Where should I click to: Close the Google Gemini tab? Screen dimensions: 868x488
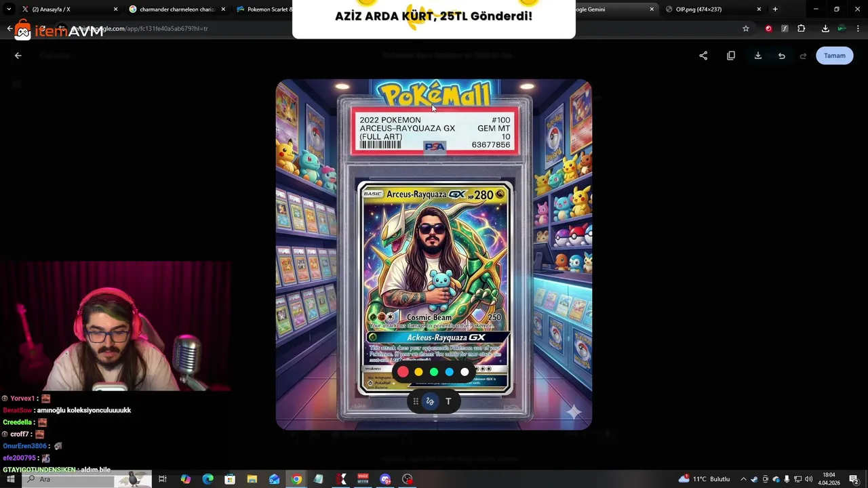tap(652, 9)
